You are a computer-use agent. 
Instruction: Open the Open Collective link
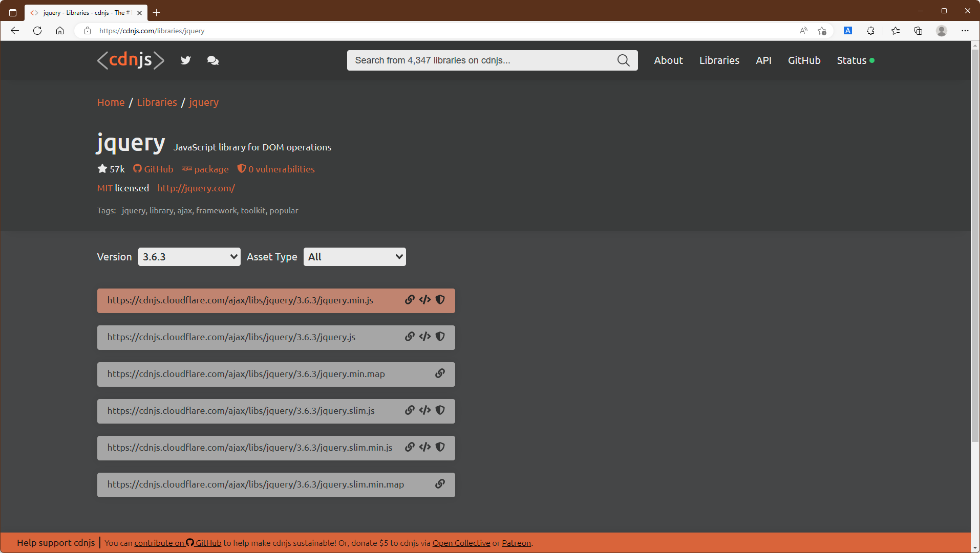click(461, 543)
